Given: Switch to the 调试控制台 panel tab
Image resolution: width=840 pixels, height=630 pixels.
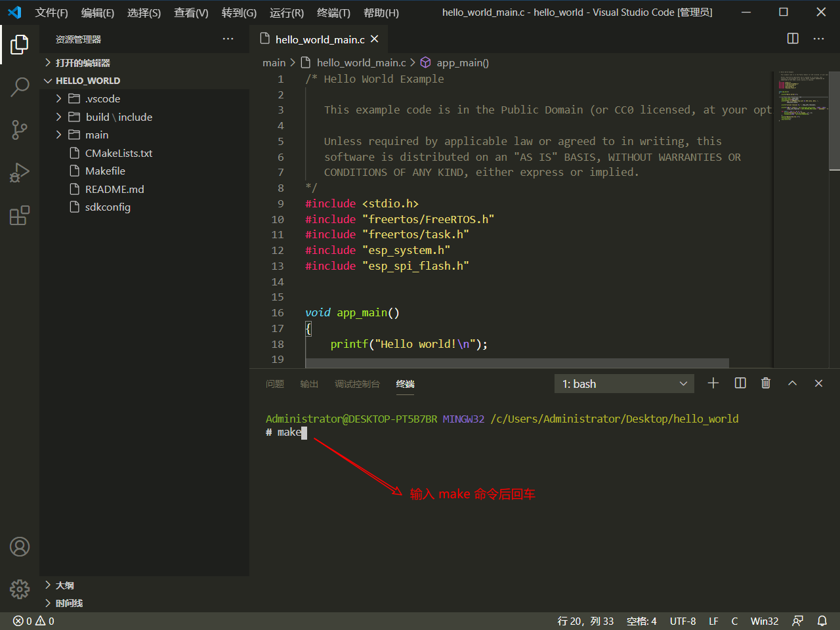Looking at the screenshot, I should 357,384.
